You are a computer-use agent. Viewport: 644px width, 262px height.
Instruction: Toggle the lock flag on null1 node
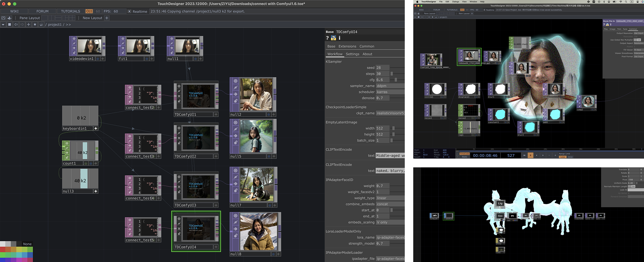[172, 53]
